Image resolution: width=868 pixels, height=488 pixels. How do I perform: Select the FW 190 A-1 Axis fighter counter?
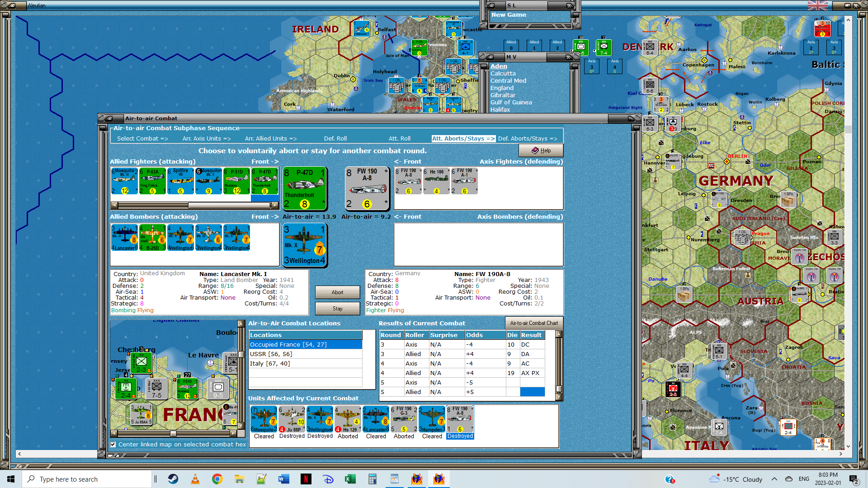464,181
